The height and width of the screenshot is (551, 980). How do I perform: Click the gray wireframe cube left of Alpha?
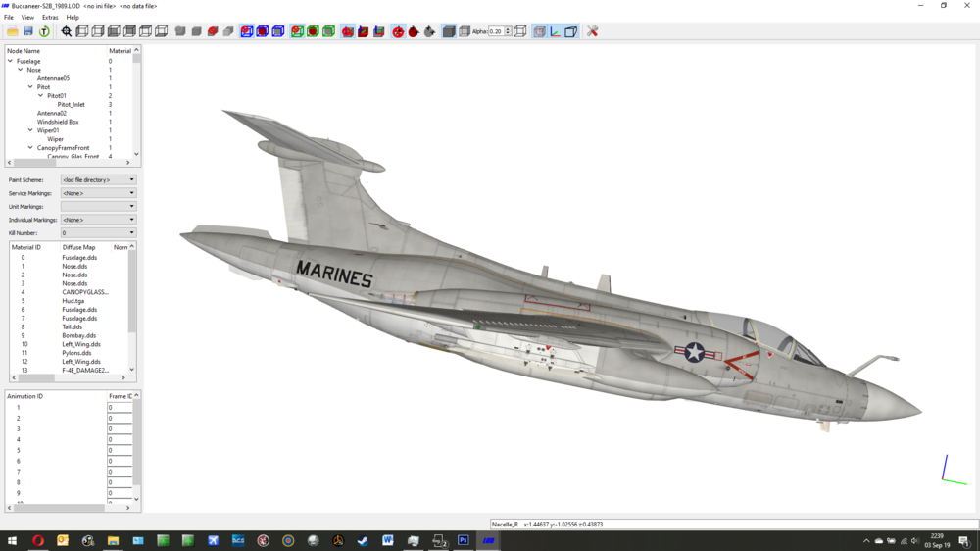click(465, 31)
